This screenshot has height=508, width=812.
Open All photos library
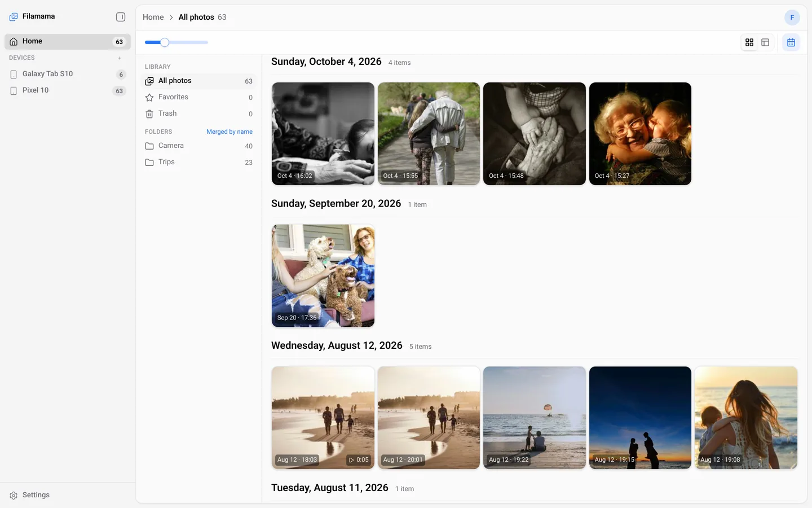(x=199, y=81)
